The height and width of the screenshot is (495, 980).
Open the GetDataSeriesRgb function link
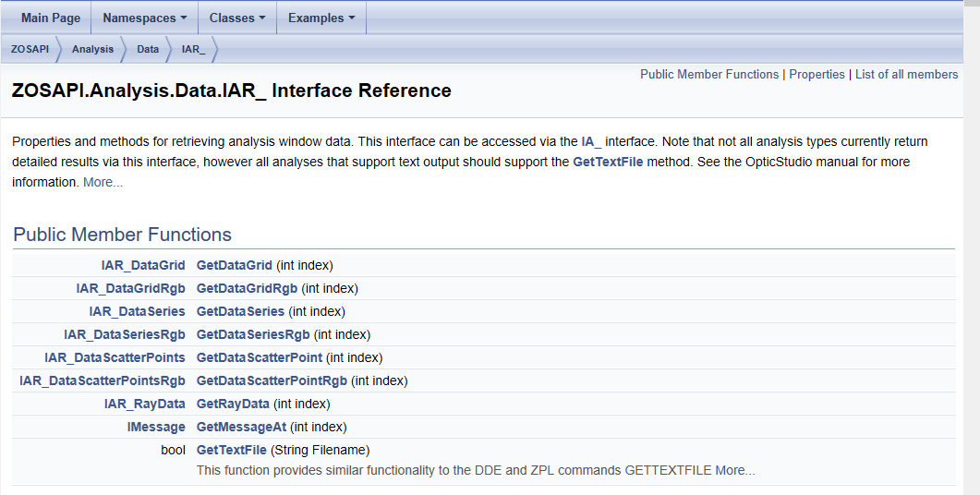click(x=253, y=334)
